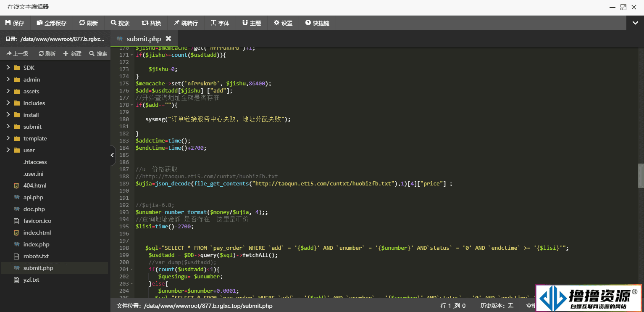This screenshot has width=644, height=312.
Task: Expand the includes folder arrow
Action: (x=8, y=103)
